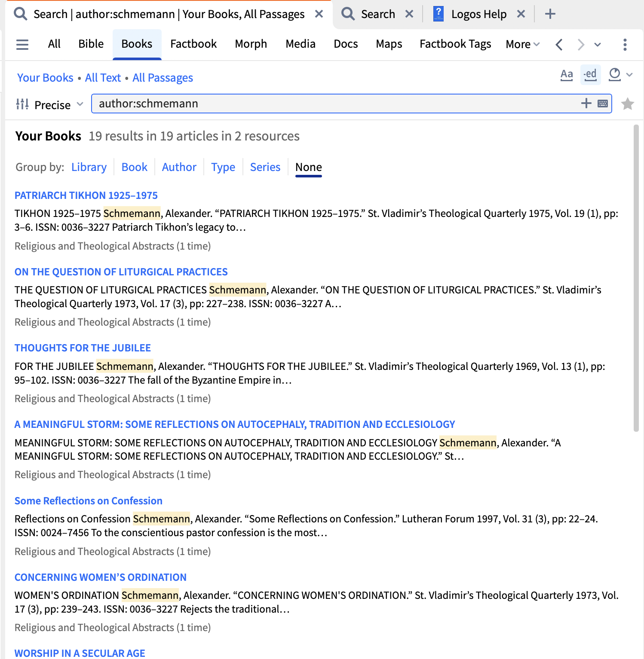Favorite this search with star icon
644x659 pixels.
point(627,104)
